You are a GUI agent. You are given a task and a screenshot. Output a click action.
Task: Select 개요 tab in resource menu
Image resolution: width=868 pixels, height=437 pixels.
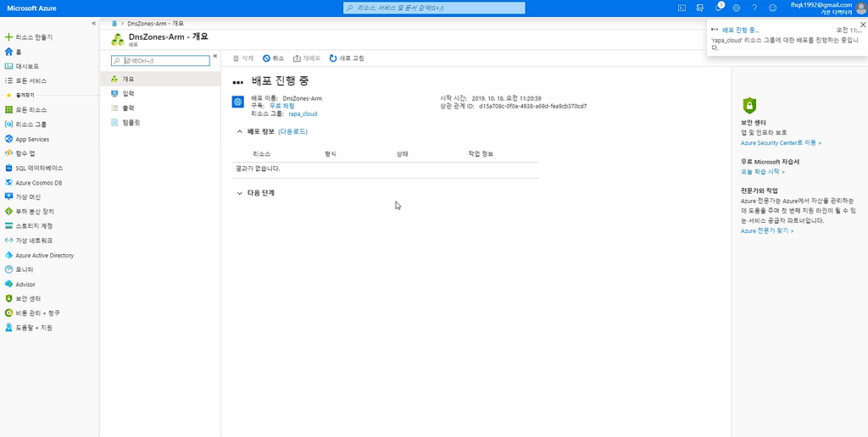pyautogui.click(x=160, y=79)
